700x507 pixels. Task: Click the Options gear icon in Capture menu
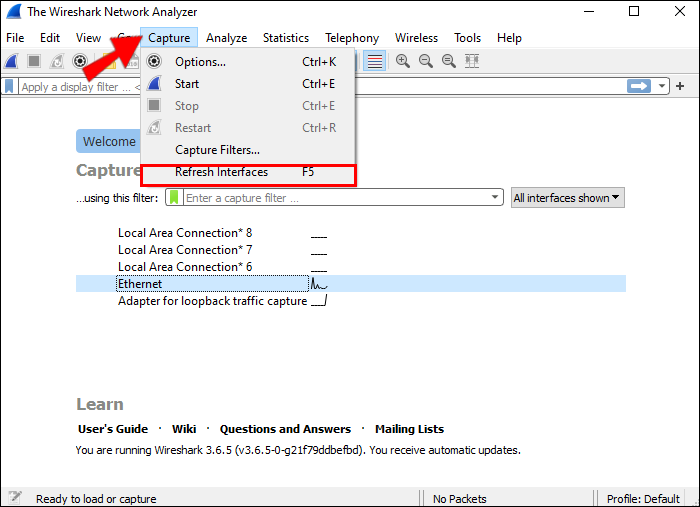pyautogui.click(x=154, y=61)
